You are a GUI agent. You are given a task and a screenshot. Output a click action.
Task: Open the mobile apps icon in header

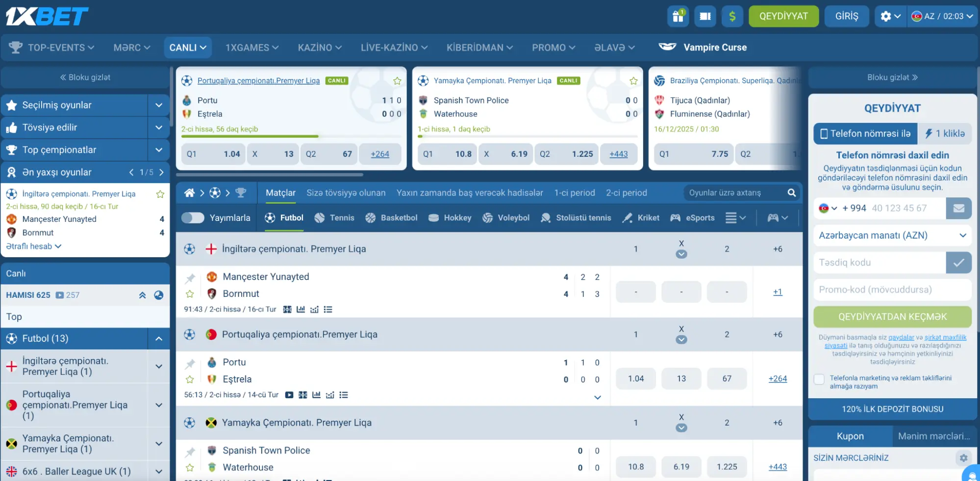click(705, 16)
